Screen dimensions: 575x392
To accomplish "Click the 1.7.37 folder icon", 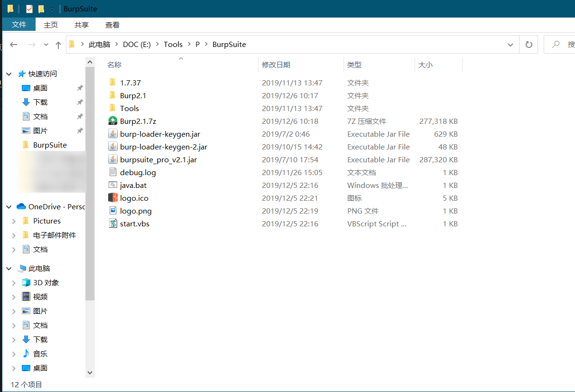I will (112, 83).
